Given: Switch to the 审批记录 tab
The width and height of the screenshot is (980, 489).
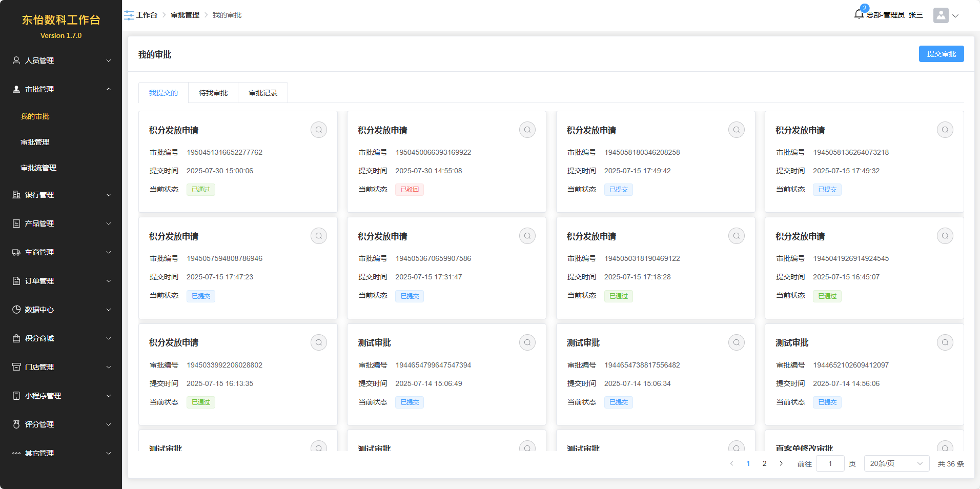Looking at the screenshot, I should (263, 93).
